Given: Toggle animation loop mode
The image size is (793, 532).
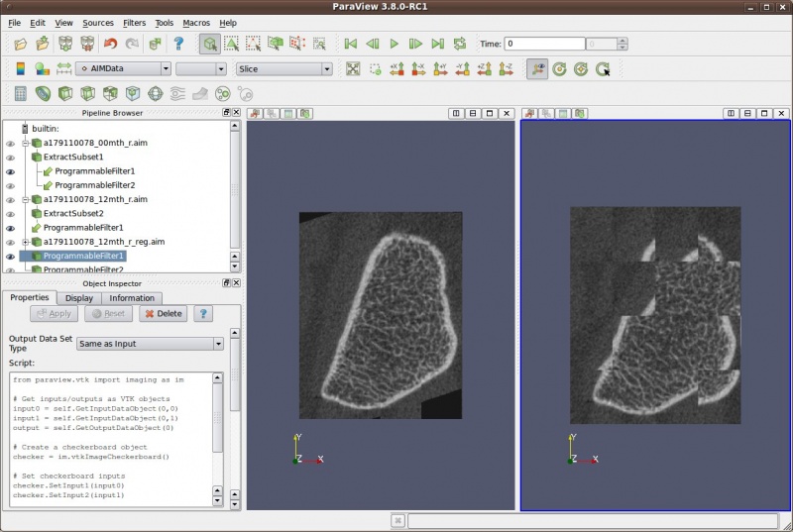Looking at the screenshot, I should click(459, 44).
